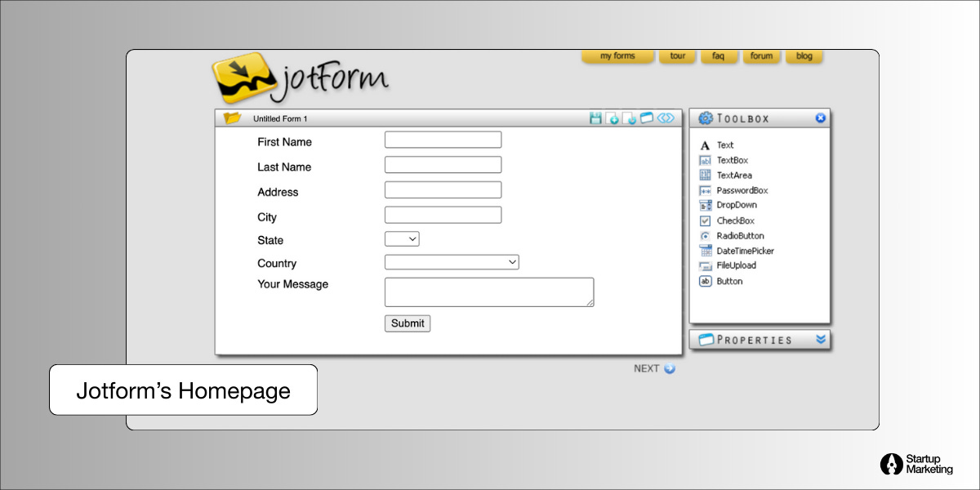Click the page with arrow icon
Viewport: 980px width, 490px height.
[x=629, y=118]
